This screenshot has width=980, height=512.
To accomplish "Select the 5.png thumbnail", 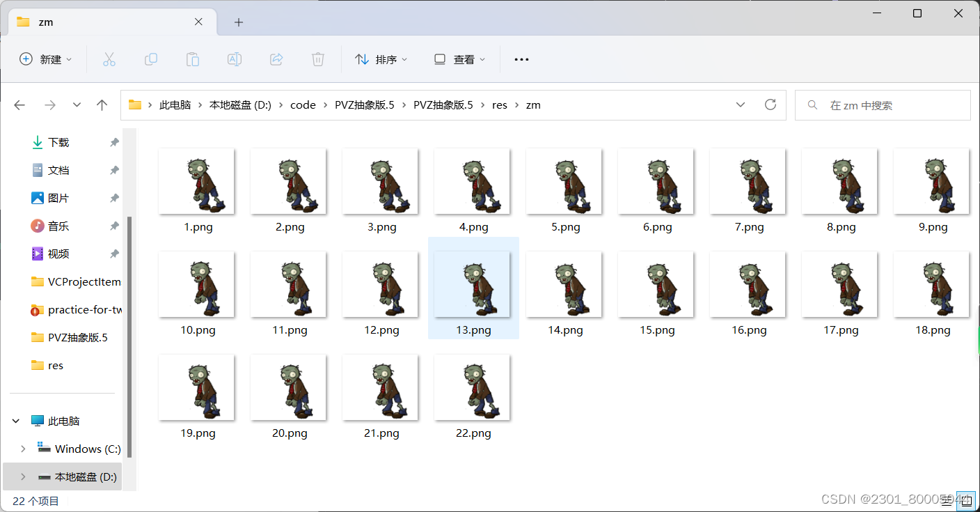I will click(564, 181).
